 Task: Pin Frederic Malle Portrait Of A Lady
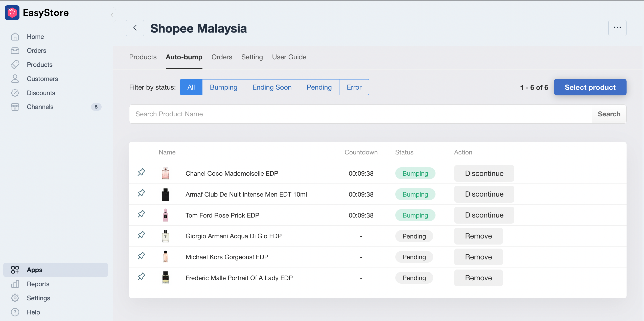click(x=142, y=277)
